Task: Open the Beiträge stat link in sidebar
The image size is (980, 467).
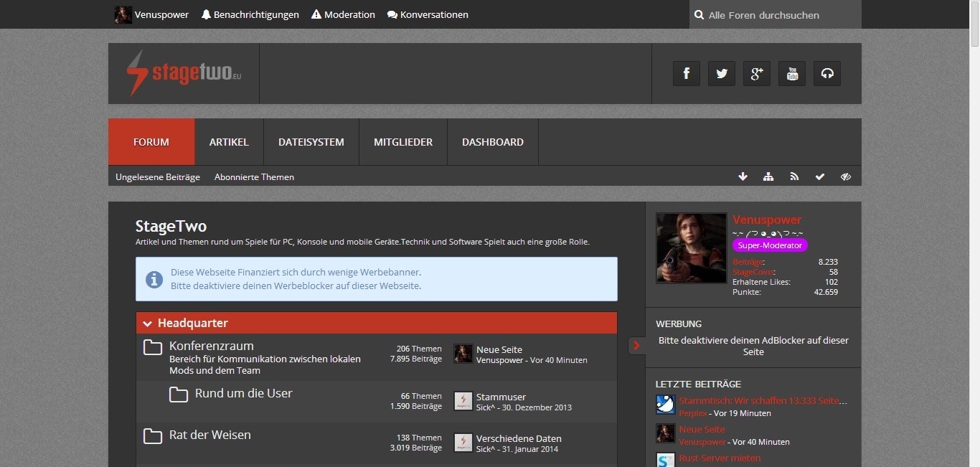Action: pyautogui.click(x=748, y=262)
